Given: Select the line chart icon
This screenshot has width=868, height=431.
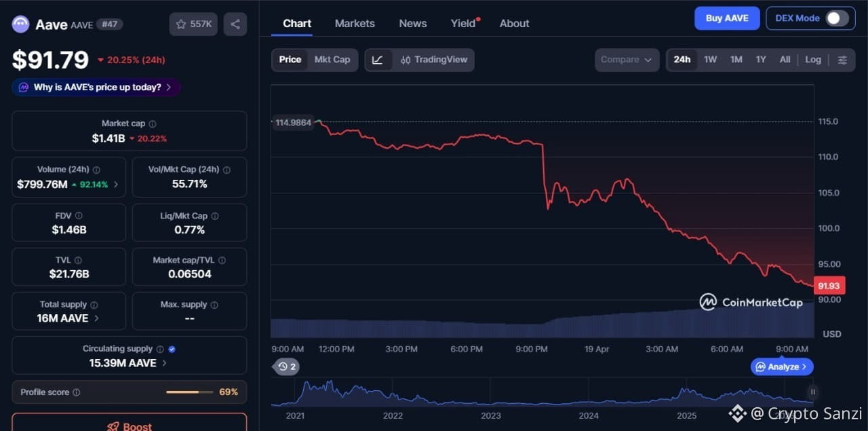Looking at the screenshot, I should [x=378, y=60].
